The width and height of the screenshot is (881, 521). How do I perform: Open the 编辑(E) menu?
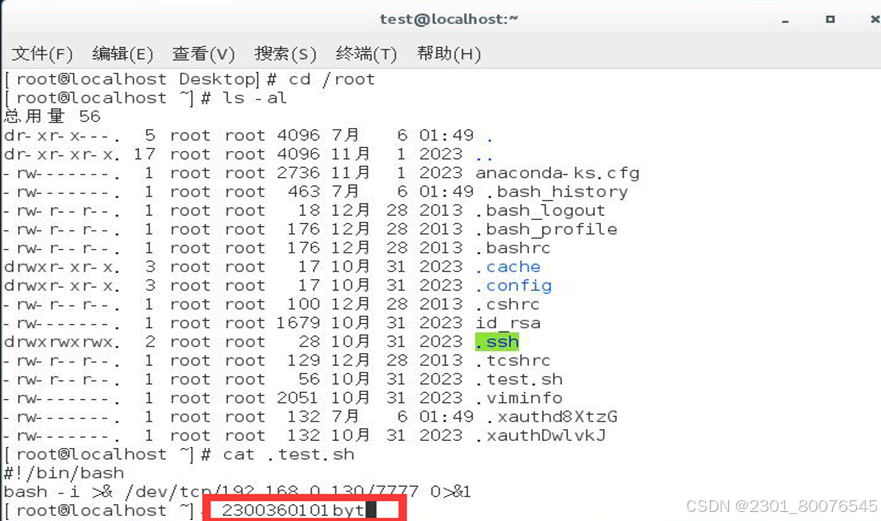click(x=122, y=54)
